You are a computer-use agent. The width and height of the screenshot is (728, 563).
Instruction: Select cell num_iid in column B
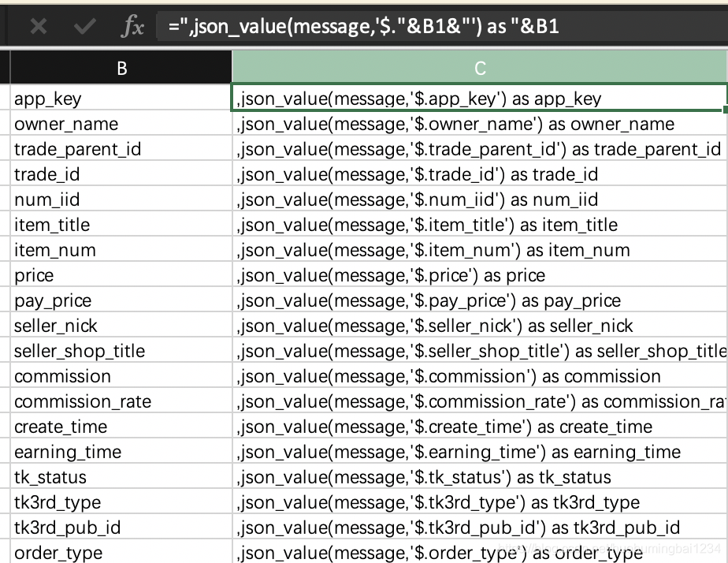(121, 199)
